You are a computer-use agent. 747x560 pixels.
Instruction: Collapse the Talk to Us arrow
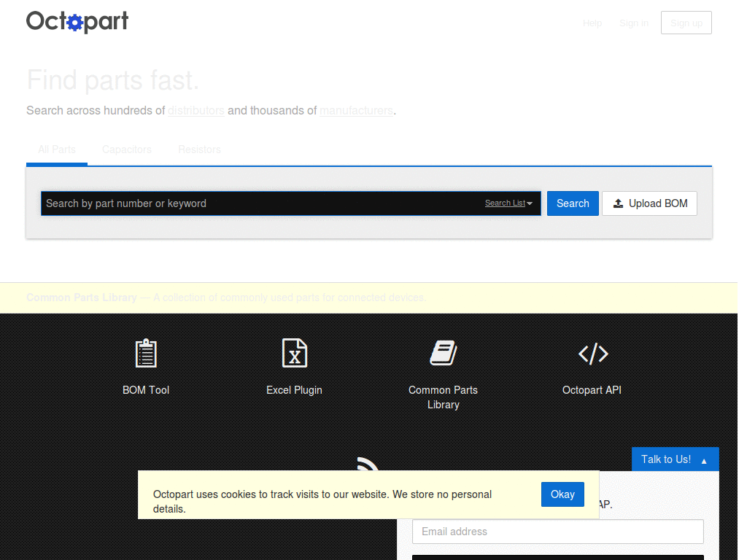704,461
